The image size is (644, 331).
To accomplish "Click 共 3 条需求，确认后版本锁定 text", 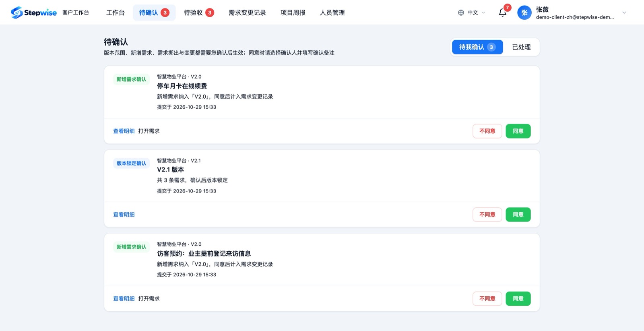I will (192, 180).
